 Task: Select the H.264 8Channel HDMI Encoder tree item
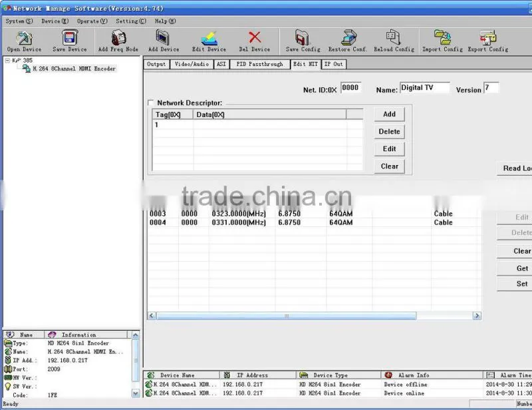click(74, 69)
